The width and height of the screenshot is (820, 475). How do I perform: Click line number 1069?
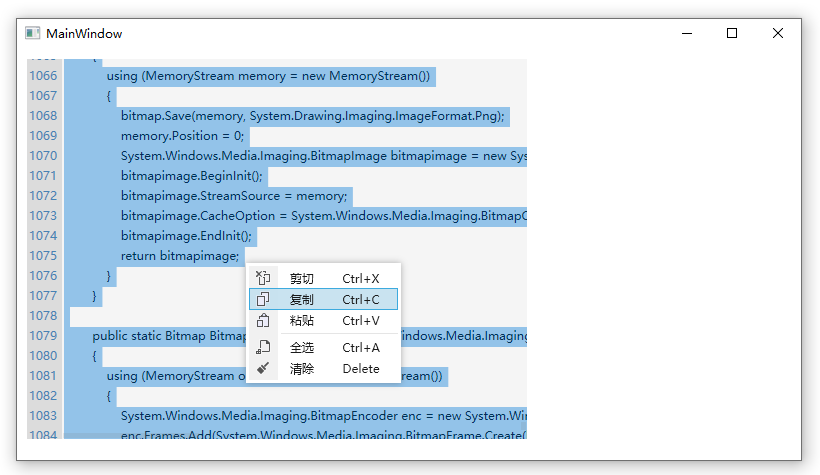pos(43,135)
